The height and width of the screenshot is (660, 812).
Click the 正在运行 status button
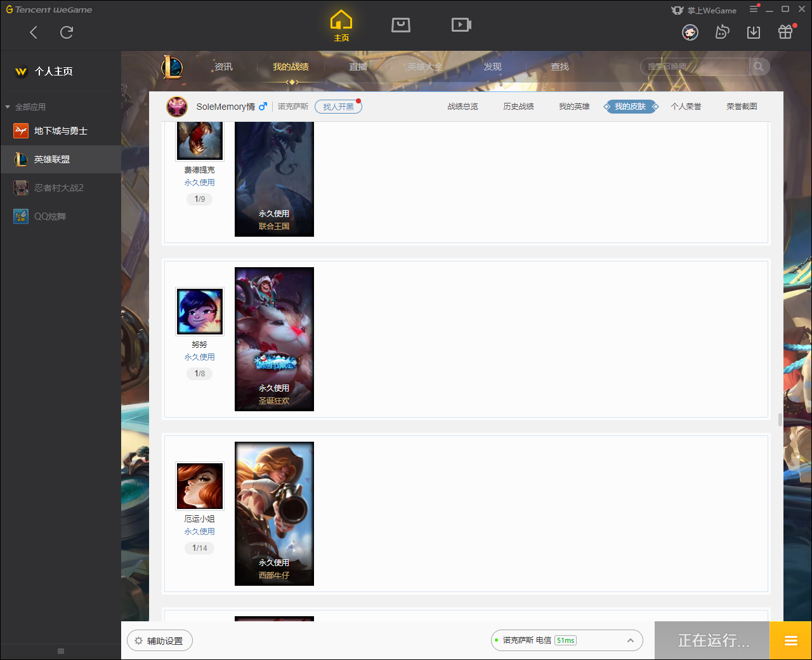(712, 640)
